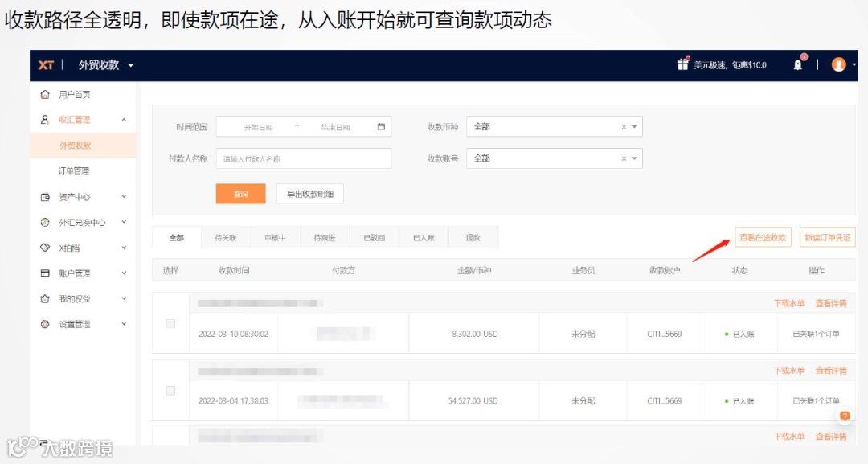
Task: Expand the 设置管理 menu chevron
Action: tap(124, 324)
